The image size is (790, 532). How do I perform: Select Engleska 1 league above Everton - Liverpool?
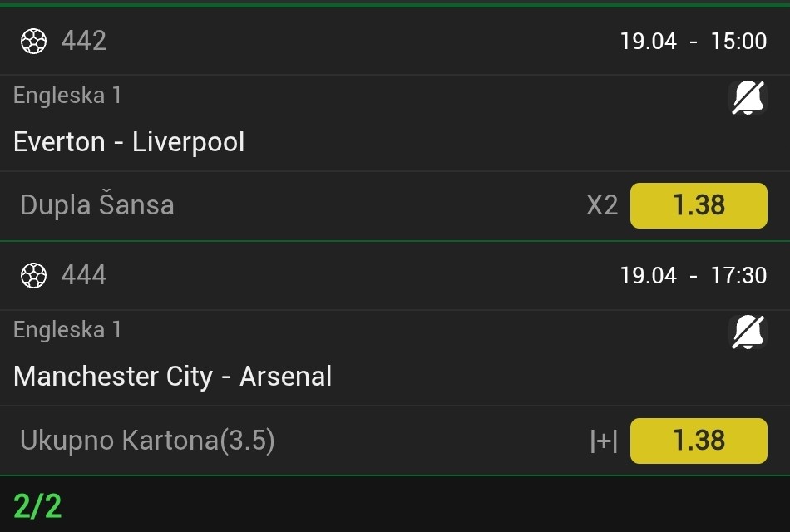(67, 96)
